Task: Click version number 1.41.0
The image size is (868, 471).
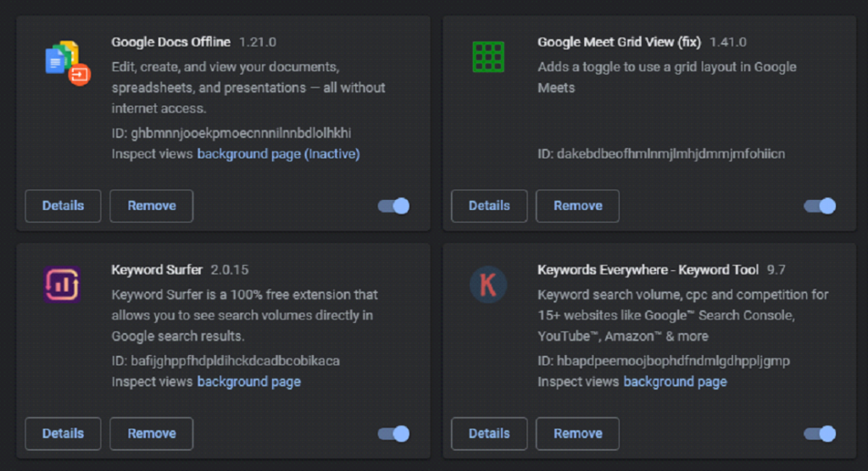Action: point(728,42)
